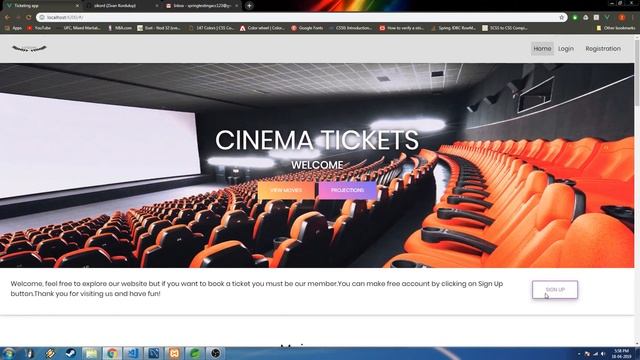
Task: Click the taskbar clock showing 5:58 PM
Action: click(622, 353)
